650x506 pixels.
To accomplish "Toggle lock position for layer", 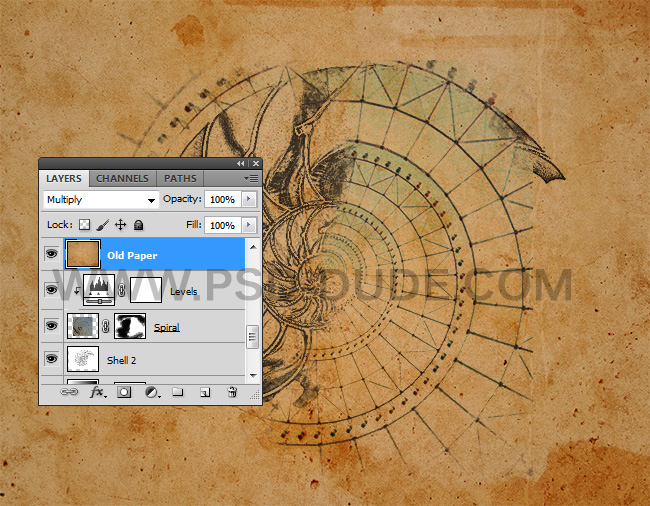I will point(121,226).
